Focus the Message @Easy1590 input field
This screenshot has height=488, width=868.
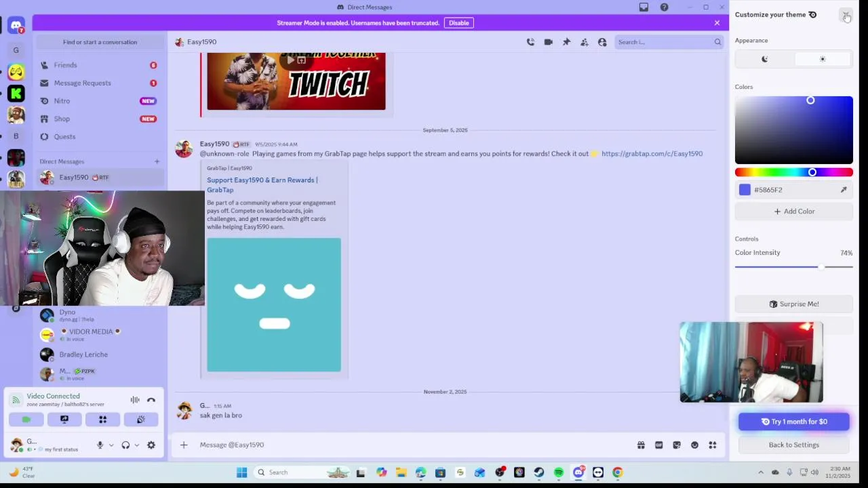pos(407,445)
